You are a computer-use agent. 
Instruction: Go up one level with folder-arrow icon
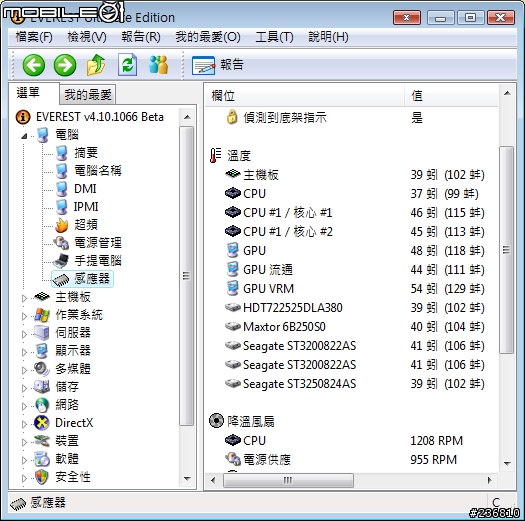(96, 65)
